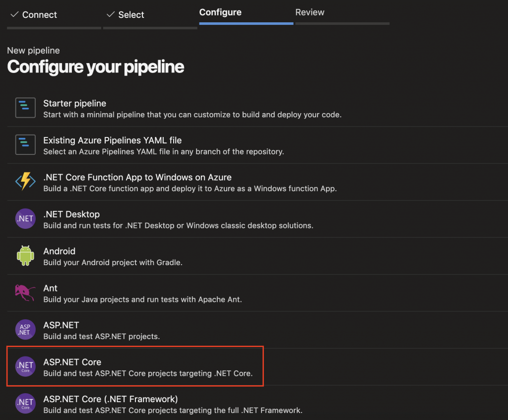Click the pink Ant icon

(25, 292)
